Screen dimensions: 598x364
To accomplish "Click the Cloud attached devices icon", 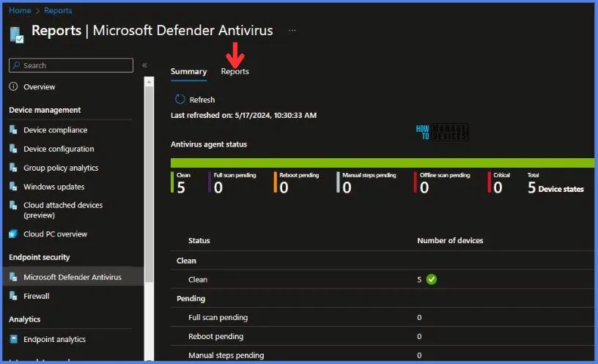I will click(x=13, y=206).
